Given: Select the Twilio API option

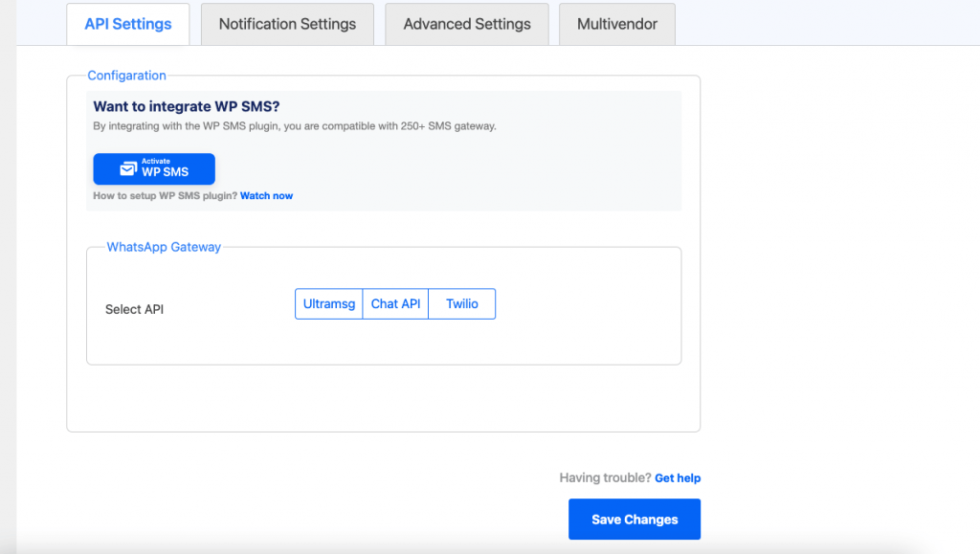Looking at the screenshot, I should click(462, 304).
